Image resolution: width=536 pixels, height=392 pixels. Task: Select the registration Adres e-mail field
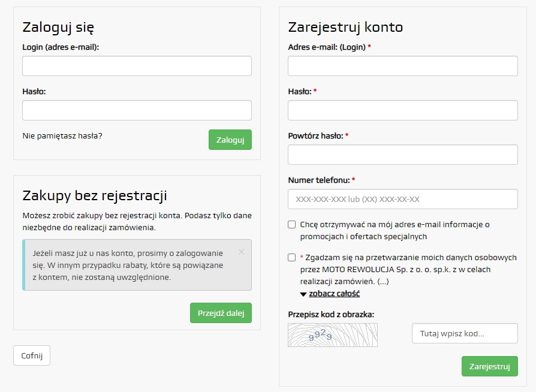click(403, 66)
